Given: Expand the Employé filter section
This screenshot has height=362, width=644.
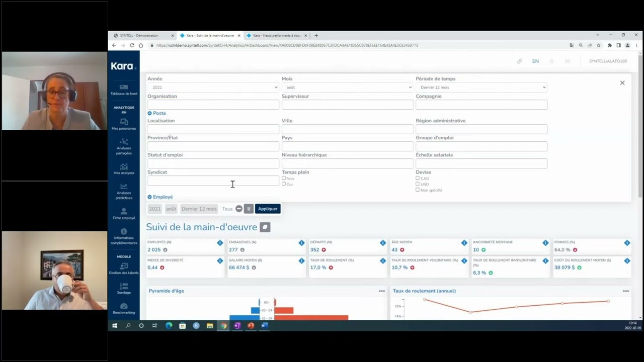Looking at the screenshot, I should pyautogui.click(x=160, y=197).
